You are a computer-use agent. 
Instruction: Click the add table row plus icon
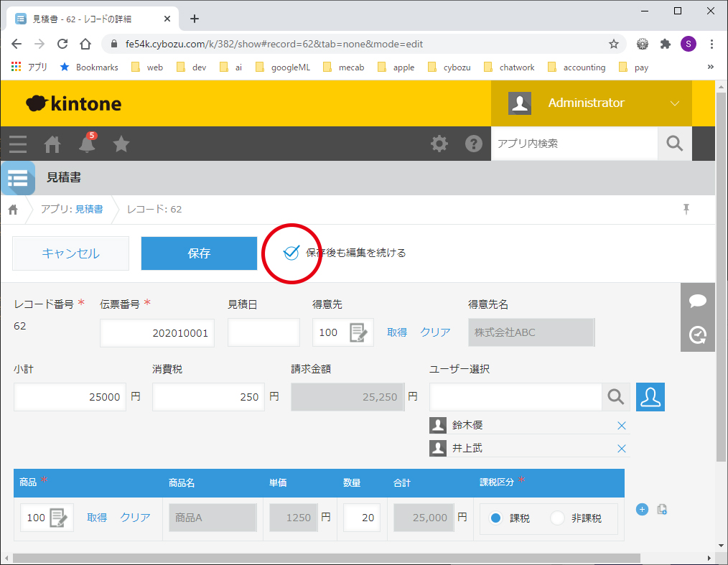pyautogui.click(x=642, y=510)
